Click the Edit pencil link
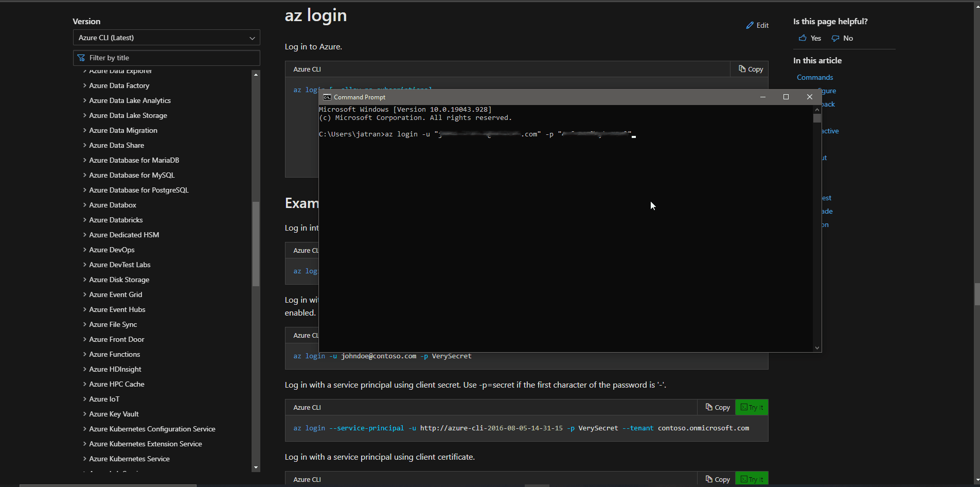The width and height of the screenshot is (980, 487). tap(757, 25)
